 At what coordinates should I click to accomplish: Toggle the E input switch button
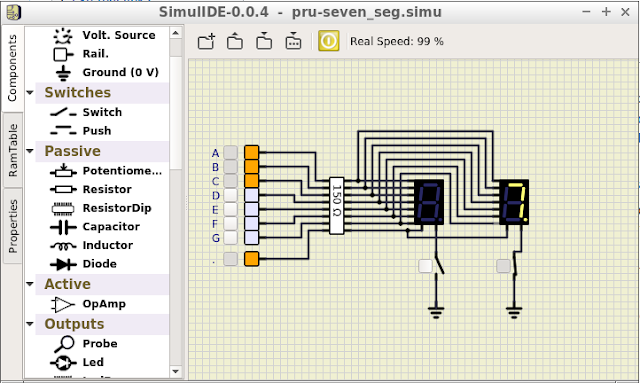point(231,209)
